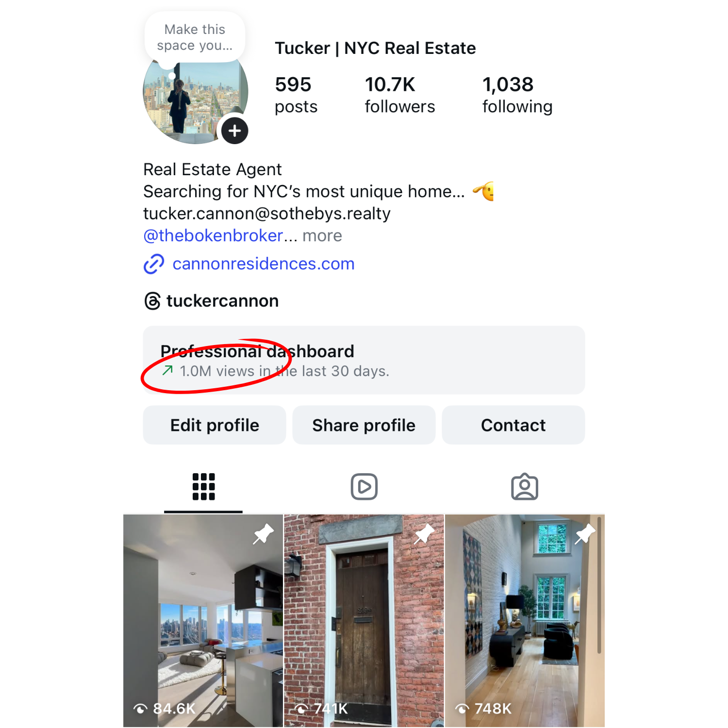Viewport: 728px width, 728px height.
Task: Click Edit profile button
Action: tap(215, 425)
